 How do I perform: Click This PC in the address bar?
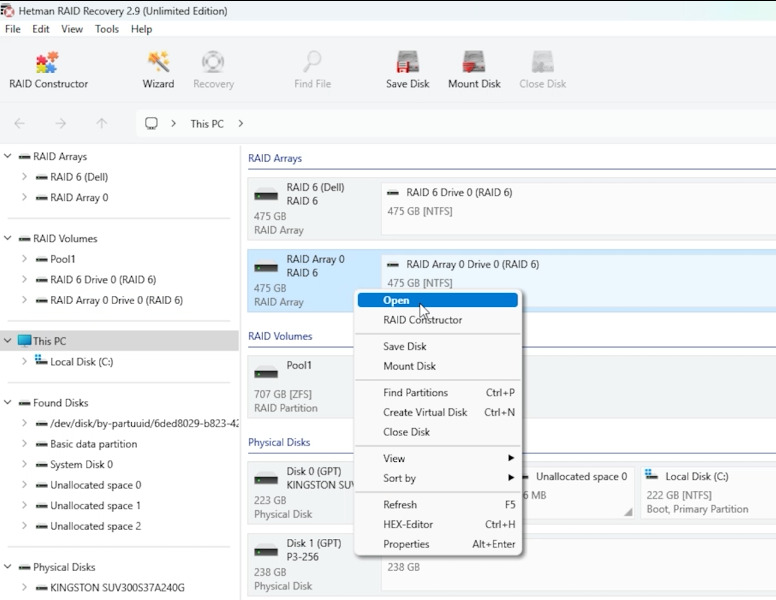coord(207,124)
